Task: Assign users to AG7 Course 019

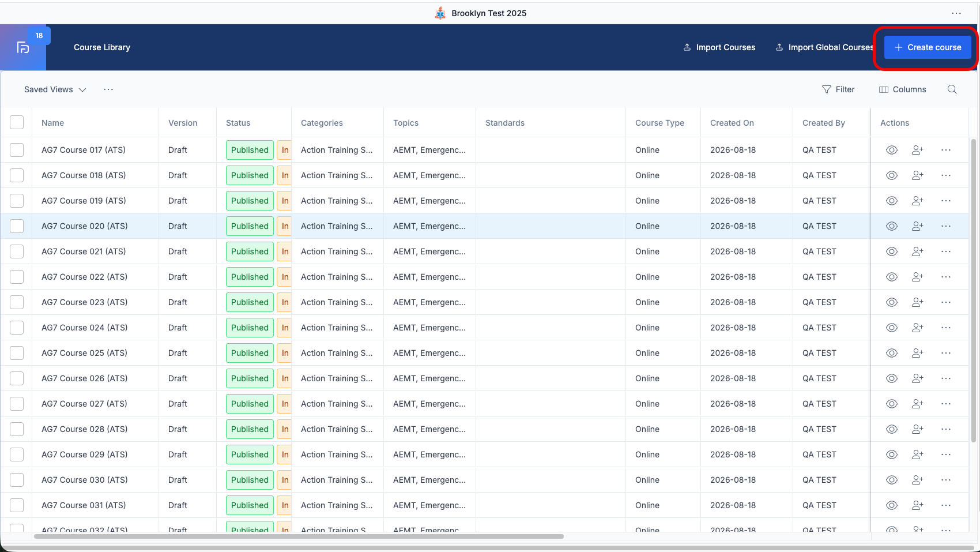Action: (x=918, y=201)
